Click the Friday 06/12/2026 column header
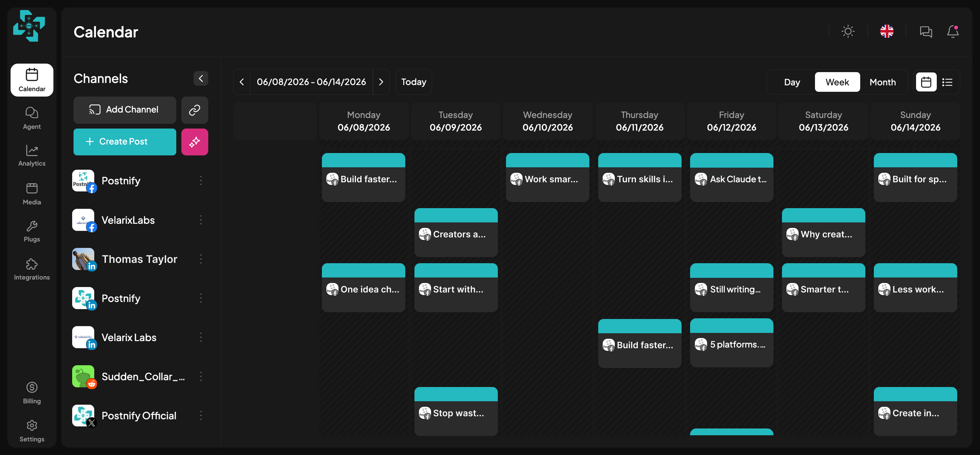The width and height of the screenshot is (980, 455). pos(732,121)
